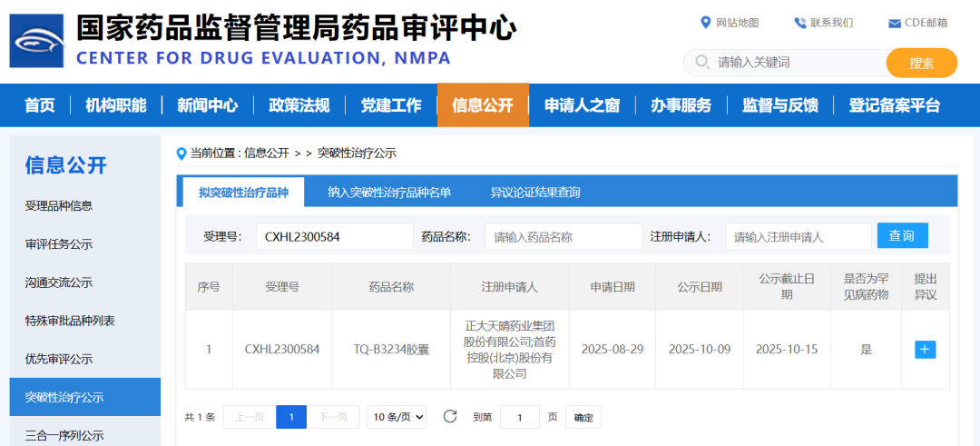This screenshot has height=446, width=980.
Task: Click the 突破性治疗公示 breadcrumb text
Action: pos(357,154)
